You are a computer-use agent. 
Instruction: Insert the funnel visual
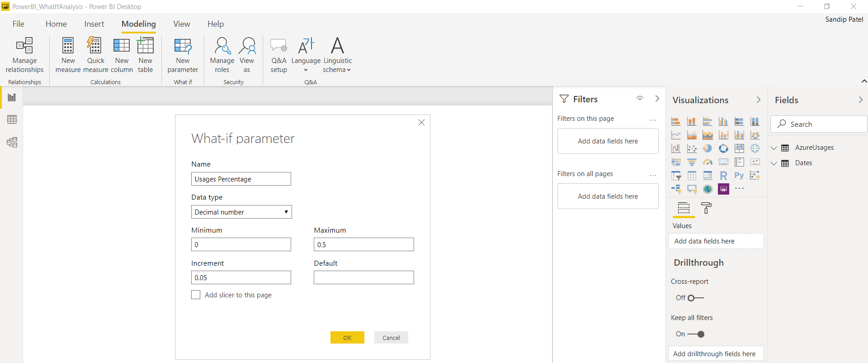[692, 162]
